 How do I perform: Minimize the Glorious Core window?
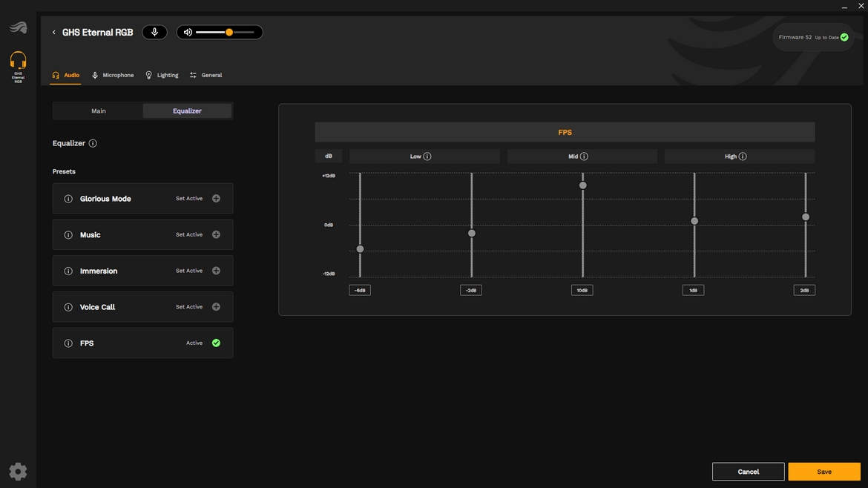pyautogui.click(x=844, y=7)
